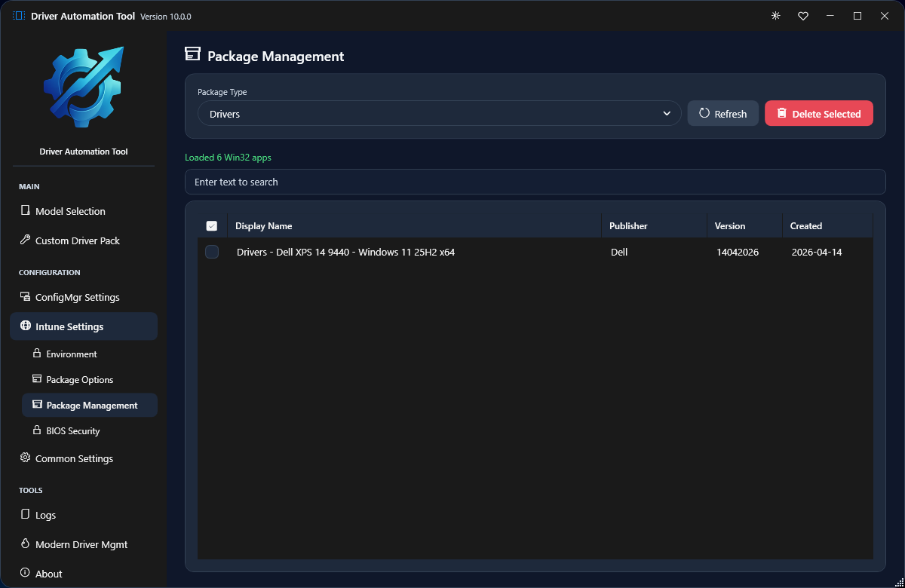Click the Package Management archive icon in sidebar
The height and width of the screenshot is (588, 905).
(37, 405)
